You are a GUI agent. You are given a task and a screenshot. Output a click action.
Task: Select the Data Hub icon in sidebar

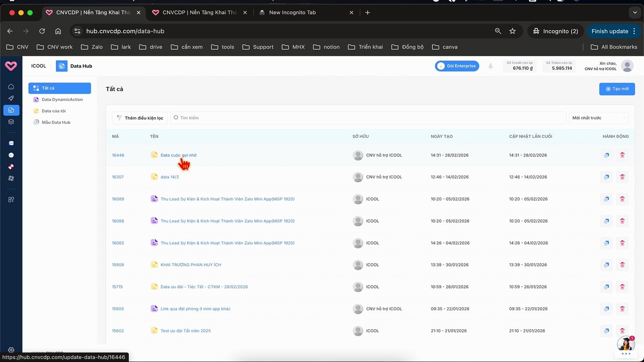[11, 110]
